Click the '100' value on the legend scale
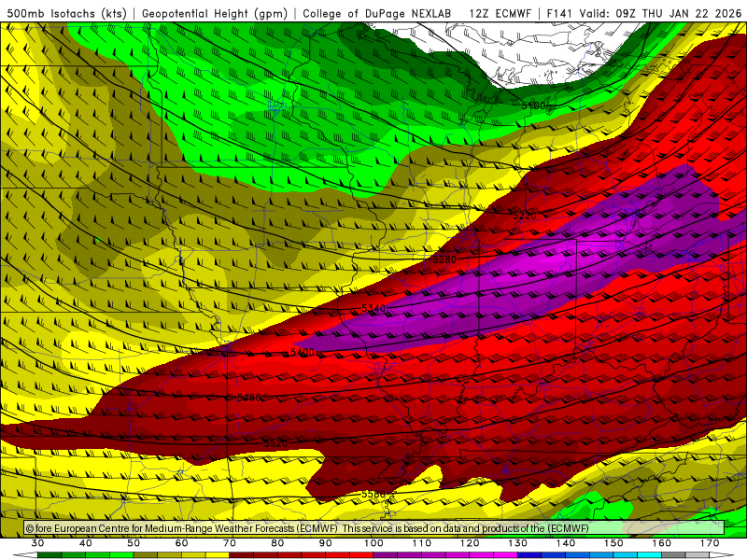 click(x=373, y=543)
